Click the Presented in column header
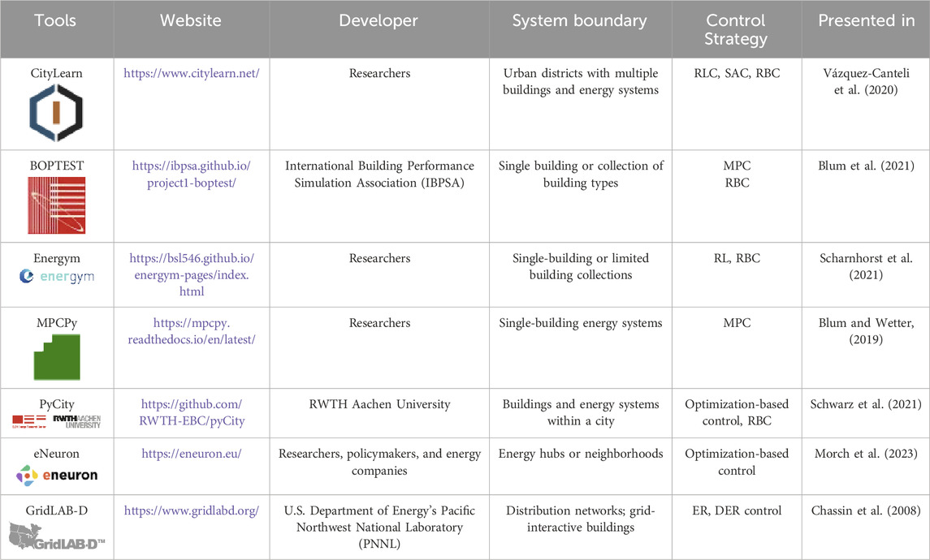The image size is (930, 560). (866, 29)
